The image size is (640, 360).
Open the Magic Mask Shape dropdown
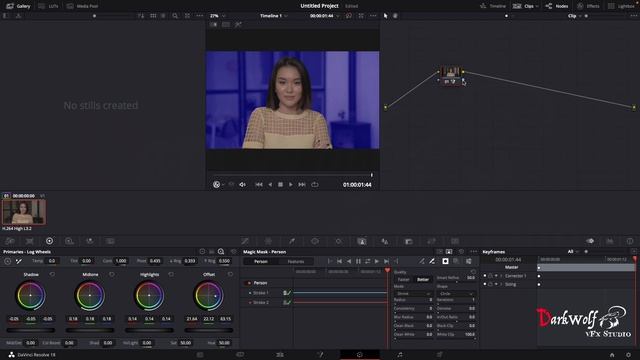pyautogui.click(x=456, y=293)
